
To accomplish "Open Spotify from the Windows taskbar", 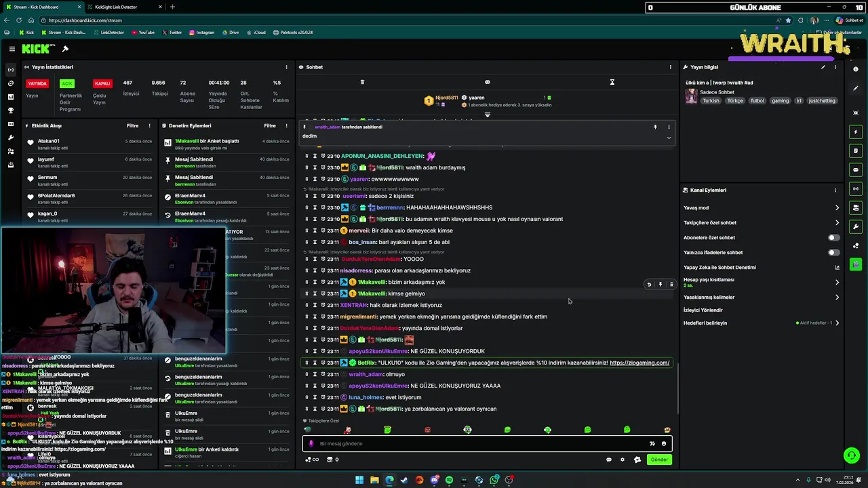I will click(449, 480).
